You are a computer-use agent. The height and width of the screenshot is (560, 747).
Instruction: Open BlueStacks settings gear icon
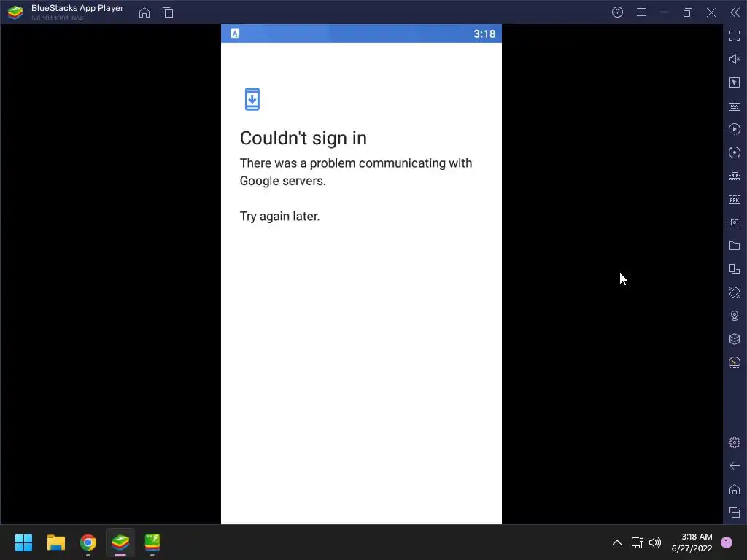735,443
